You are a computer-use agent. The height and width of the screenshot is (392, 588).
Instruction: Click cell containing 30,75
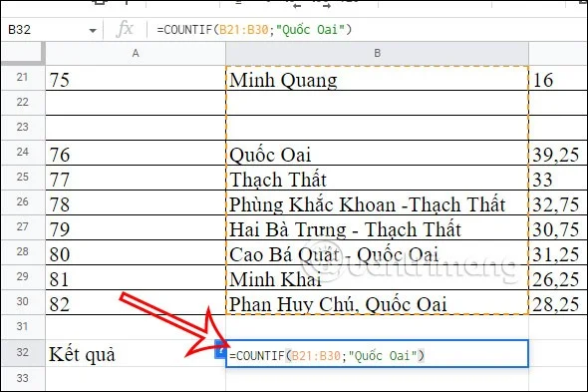pos(558,227)
